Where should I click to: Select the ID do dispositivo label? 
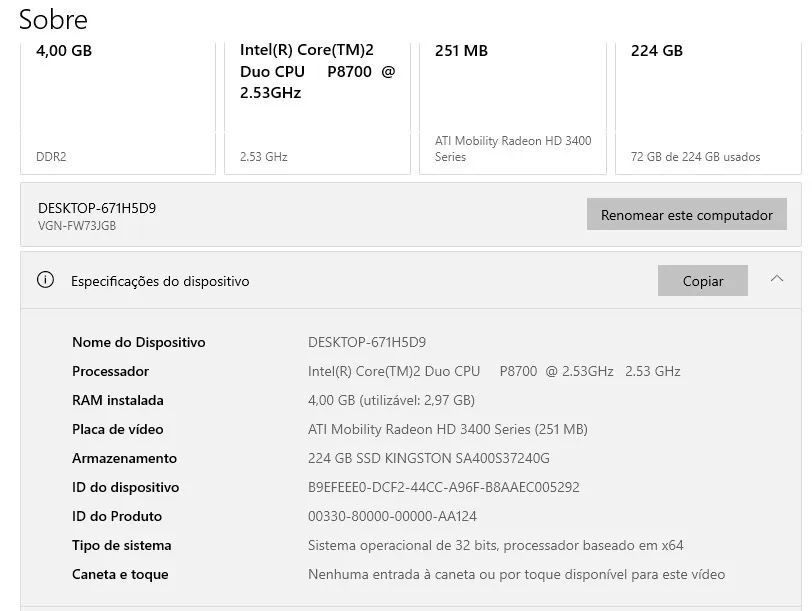click(125, 487)
